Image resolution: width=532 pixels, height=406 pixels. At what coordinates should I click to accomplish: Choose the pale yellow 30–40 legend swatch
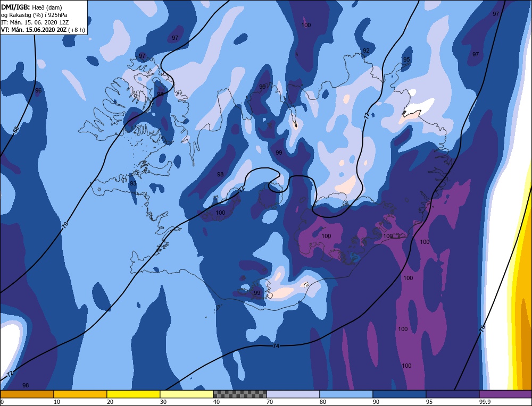coord(187,394)
